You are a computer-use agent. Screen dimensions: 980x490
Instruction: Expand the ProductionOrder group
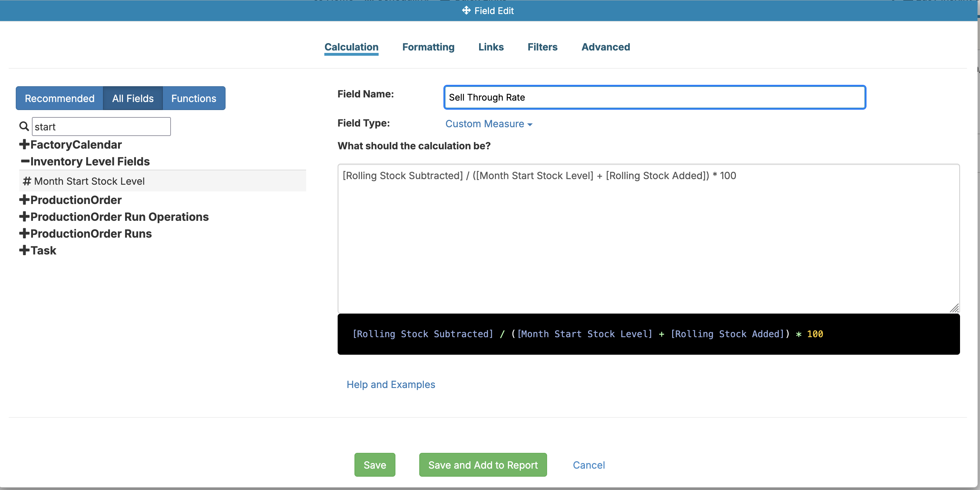click(x=25, y=200)
